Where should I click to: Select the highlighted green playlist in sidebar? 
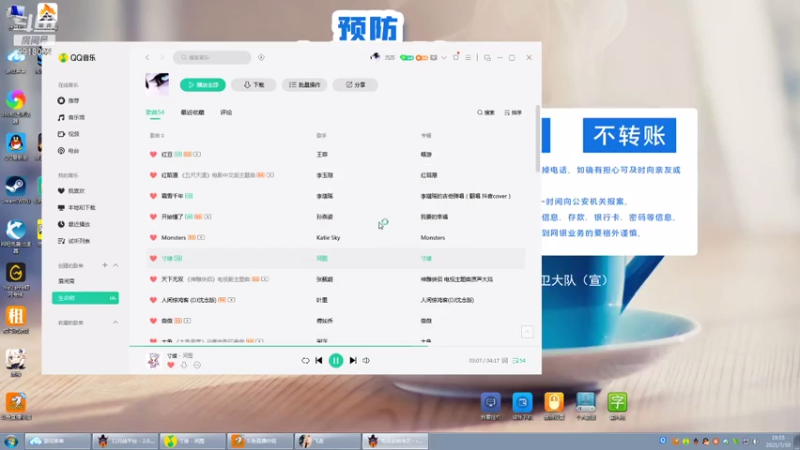[x=85, y=298]
